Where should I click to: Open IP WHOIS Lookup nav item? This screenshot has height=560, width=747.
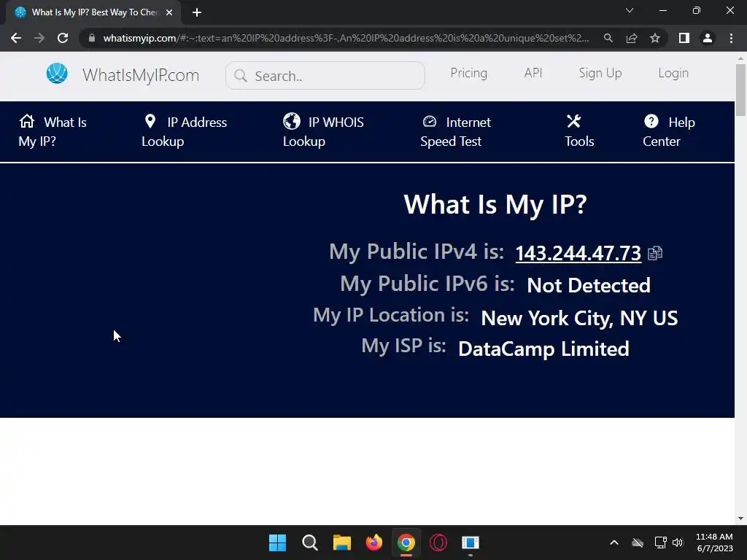pyautogui.click(x=323, y=131)
